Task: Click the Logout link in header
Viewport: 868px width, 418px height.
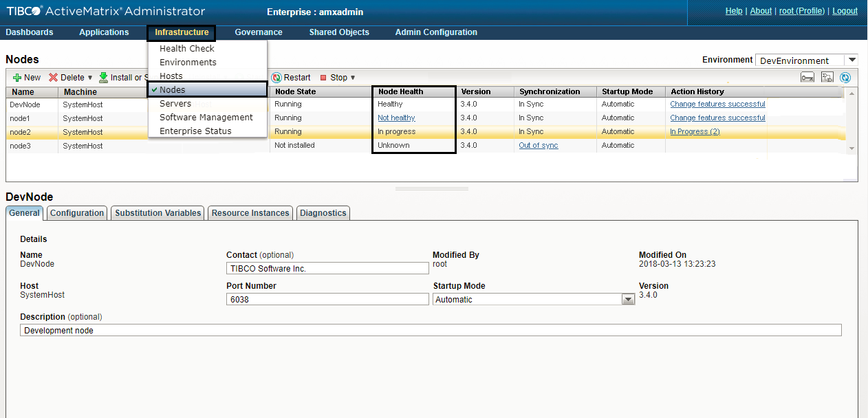Action: pos(844,11)
